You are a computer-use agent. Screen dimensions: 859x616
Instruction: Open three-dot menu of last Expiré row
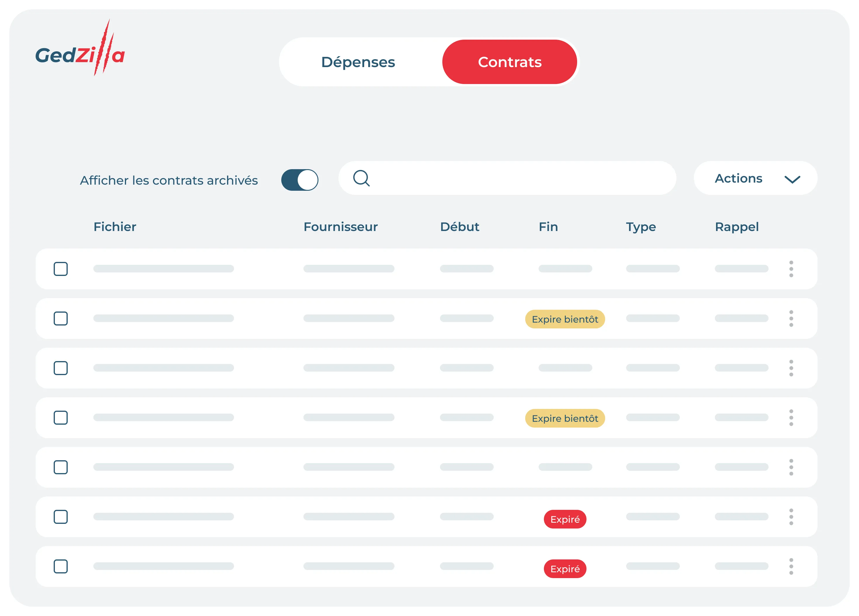[x=791, y=566]
